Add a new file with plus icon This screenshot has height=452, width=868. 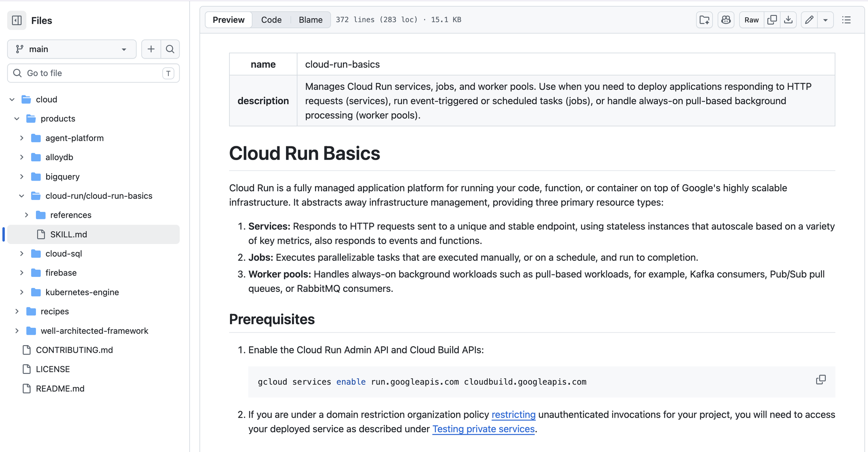pyautogui.click(x=151, y=49)
